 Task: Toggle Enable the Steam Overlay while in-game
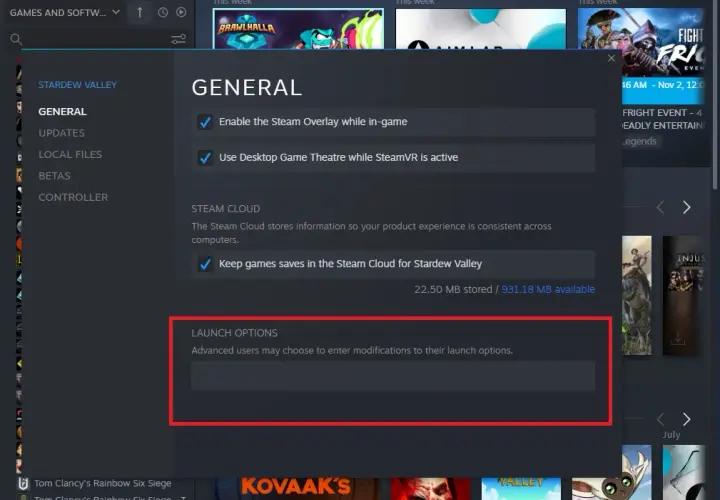click(205, 122)
